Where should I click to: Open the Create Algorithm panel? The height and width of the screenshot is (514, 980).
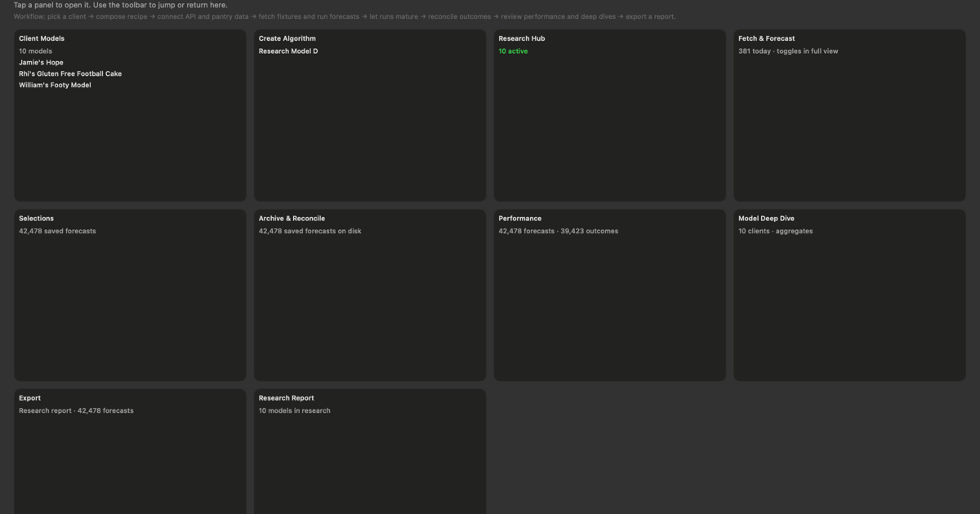(370, 115)
